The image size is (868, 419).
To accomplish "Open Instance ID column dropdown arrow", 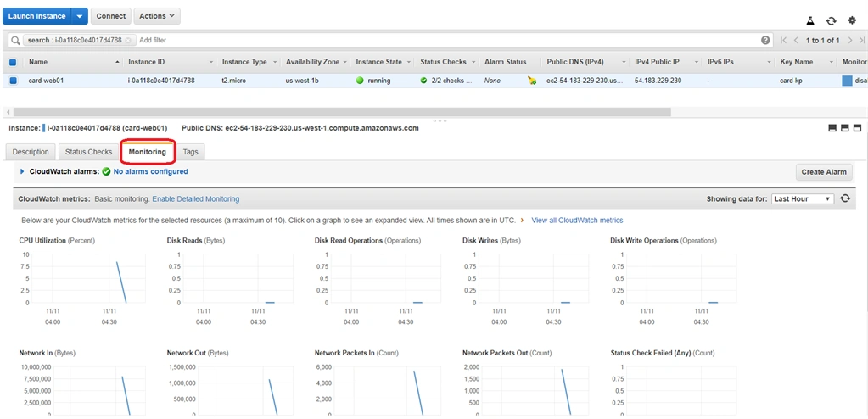I will point(211,63).
